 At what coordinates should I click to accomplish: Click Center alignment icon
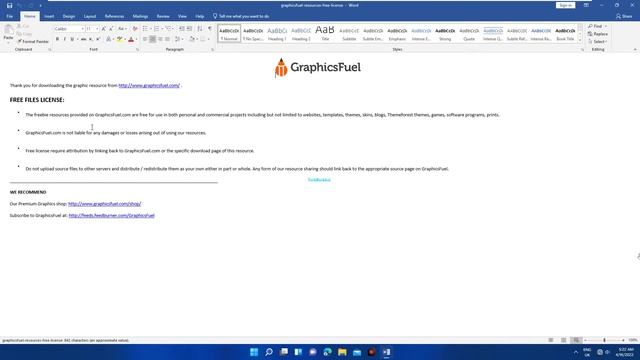click(152, 39)
